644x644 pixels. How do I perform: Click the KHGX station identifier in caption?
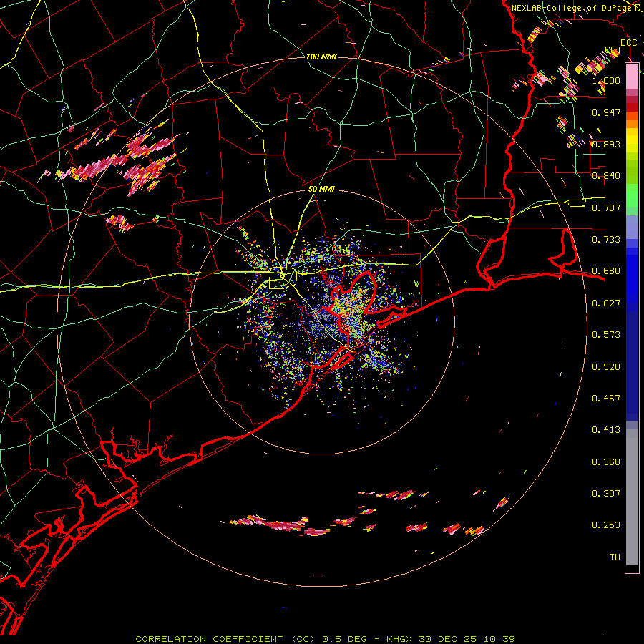pyautogui.click(x=399, y=639)
